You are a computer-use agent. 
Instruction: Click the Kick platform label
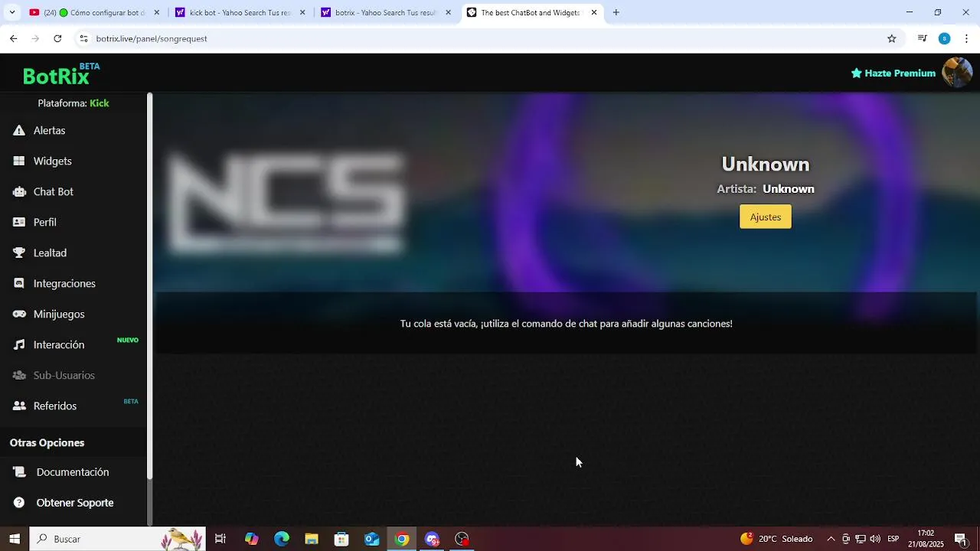click(x=100, y=103)
